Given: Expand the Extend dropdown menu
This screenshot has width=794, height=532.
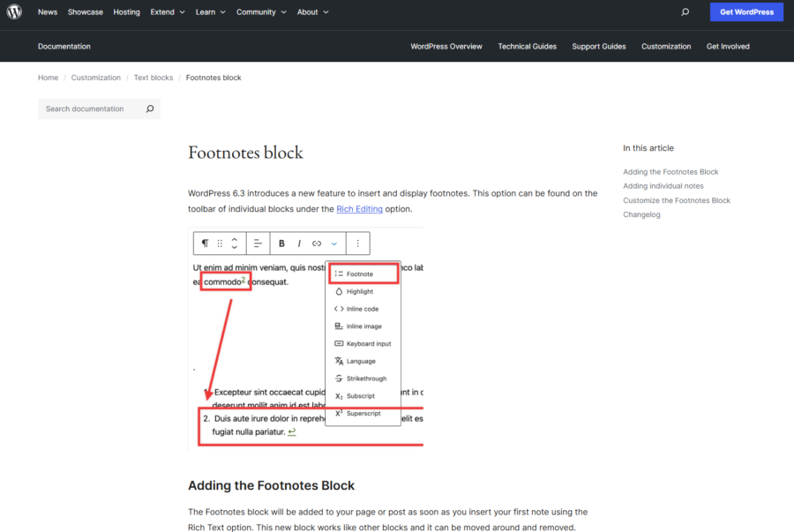Looking at the screenshot, I should (168, 12).
